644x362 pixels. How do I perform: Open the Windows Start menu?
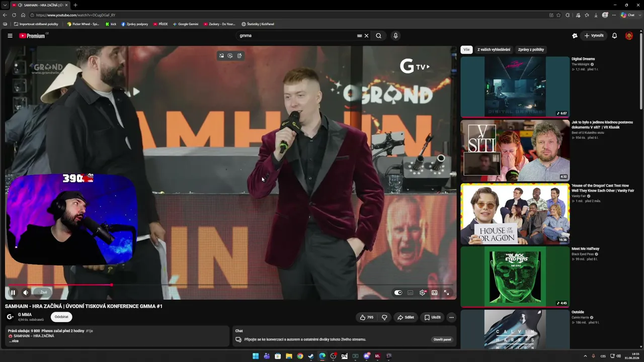coord(256,356)
